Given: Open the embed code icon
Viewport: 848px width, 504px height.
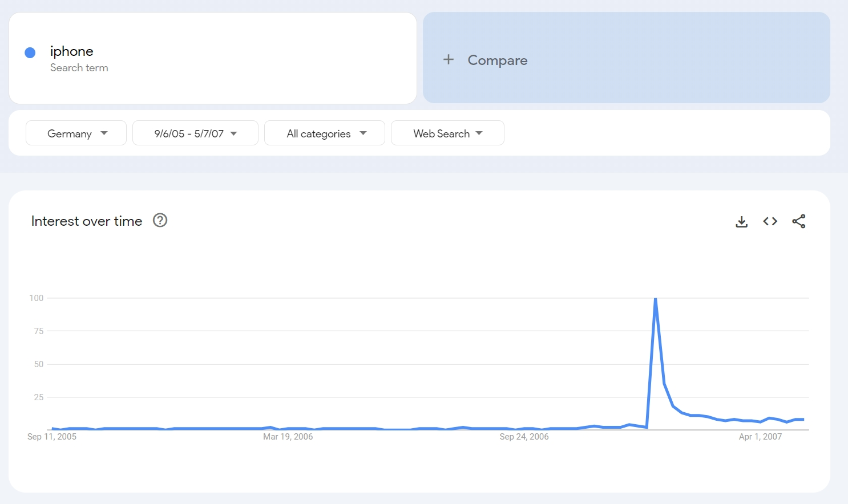Looking at the screenshot, I should (770, 221).
